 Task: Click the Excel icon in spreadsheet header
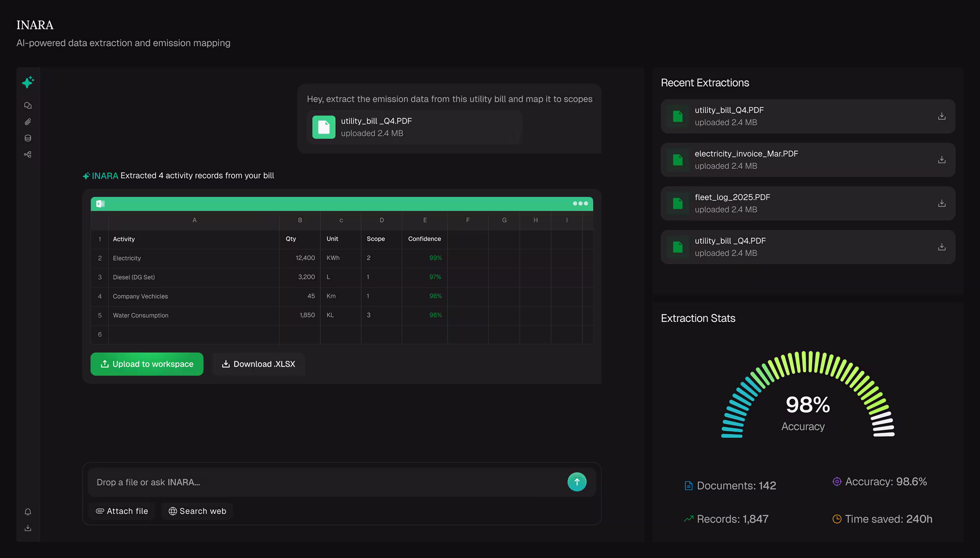(x=100, y=203)
